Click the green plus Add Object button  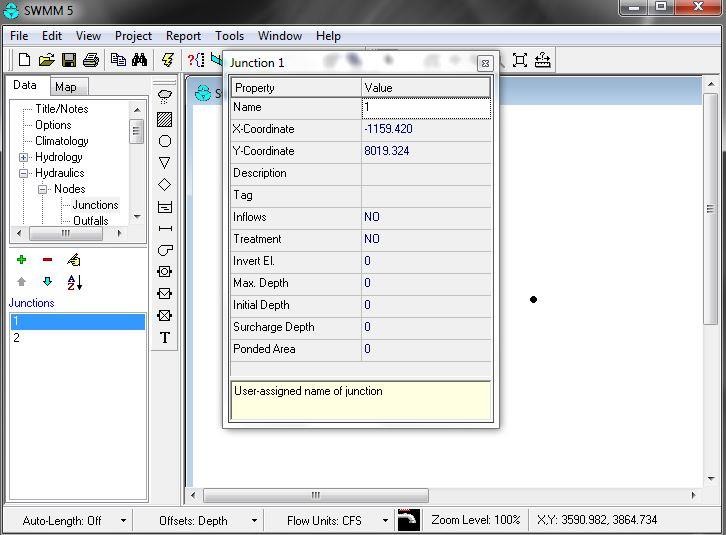click(x=22, y=260)
